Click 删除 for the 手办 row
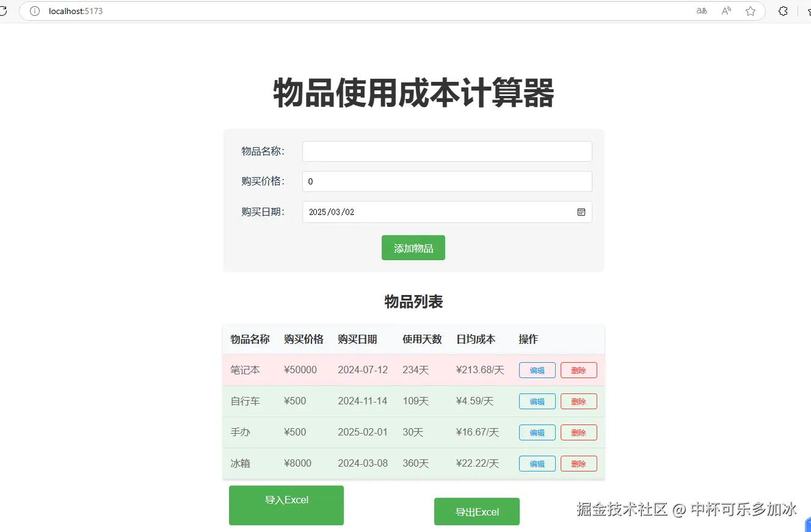 579,432
